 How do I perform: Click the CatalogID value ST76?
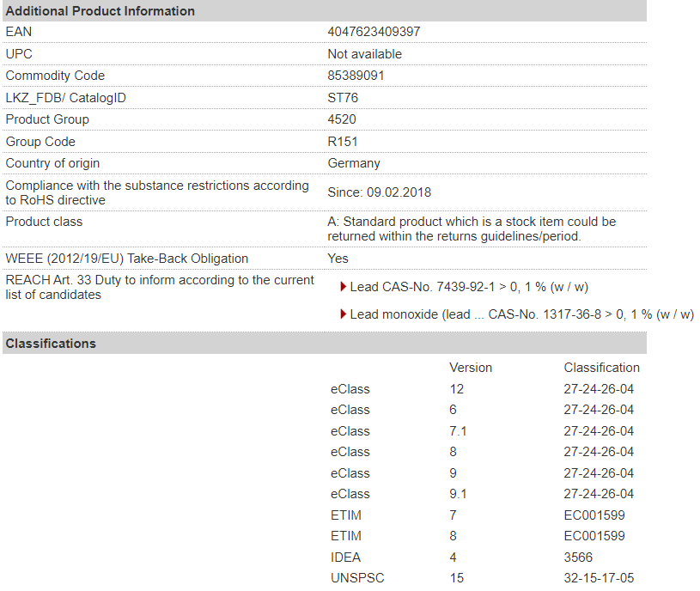pos(343,98)
